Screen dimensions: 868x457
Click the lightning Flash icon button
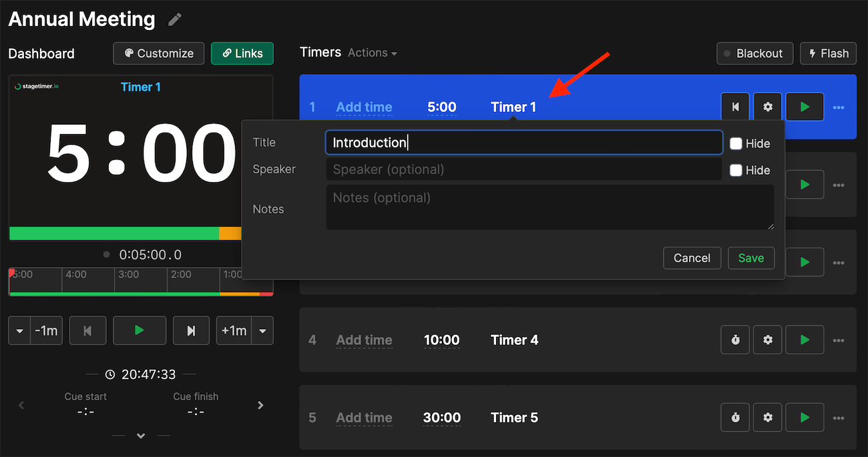pyautogui.click(x=828, y=53)
